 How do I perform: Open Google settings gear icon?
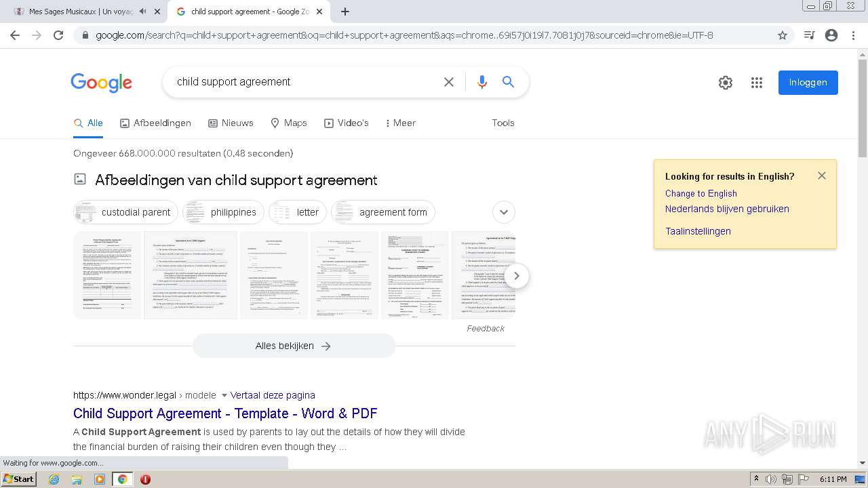coord(726,83)
